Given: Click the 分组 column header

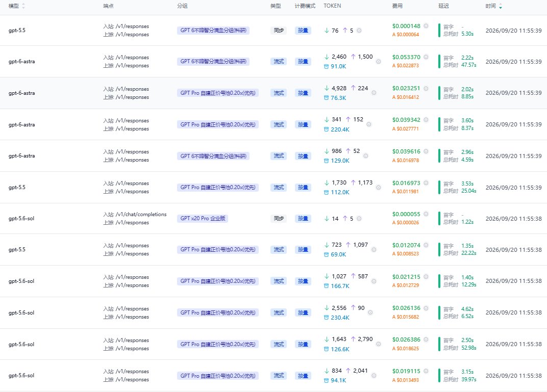Looking at the screenshot, I should [x=182, y=6].
